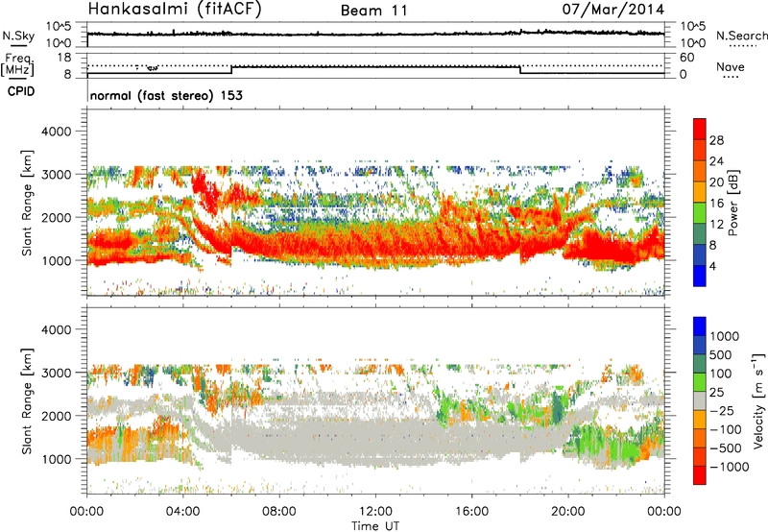Pick the red bottom segment of velocity colorbar
The image size is (768, 532).
click(x=700, y=475)
